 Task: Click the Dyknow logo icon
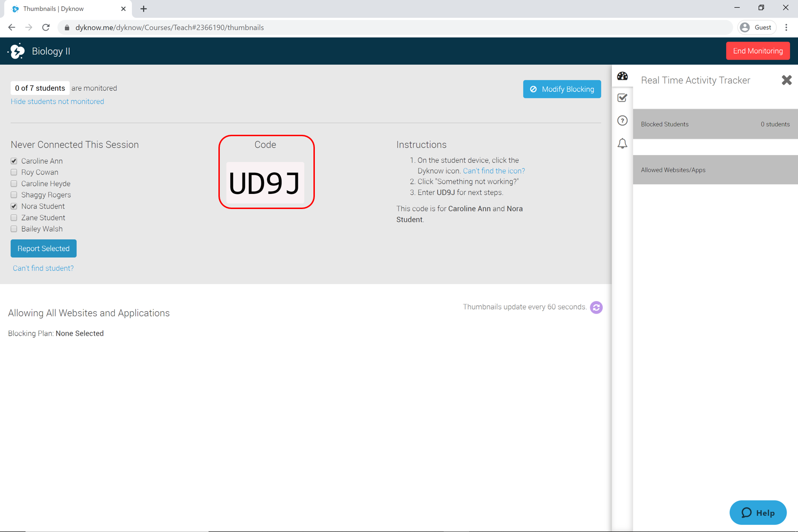pyautogui.click(x=17, y=51)
